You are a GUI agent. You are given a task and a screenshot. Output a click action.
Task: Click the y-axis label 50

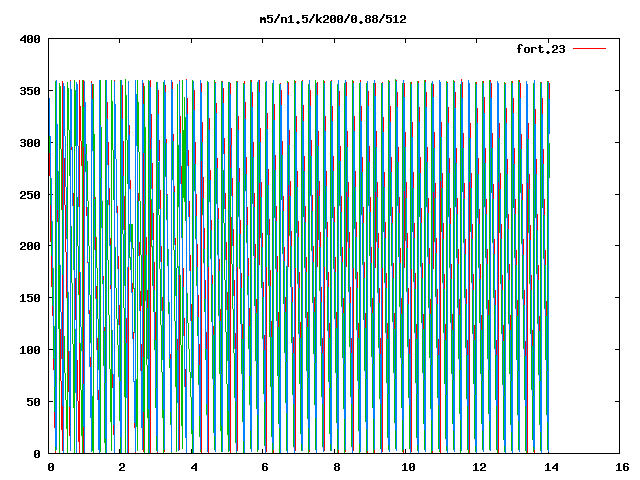34,402
